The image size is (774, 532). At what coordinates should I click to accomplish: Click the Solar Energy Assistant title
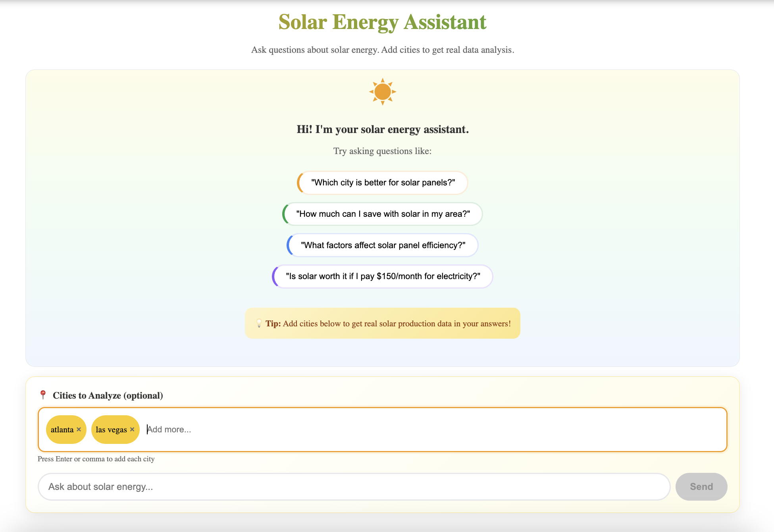pyautogui.click(x=382, y=22)
